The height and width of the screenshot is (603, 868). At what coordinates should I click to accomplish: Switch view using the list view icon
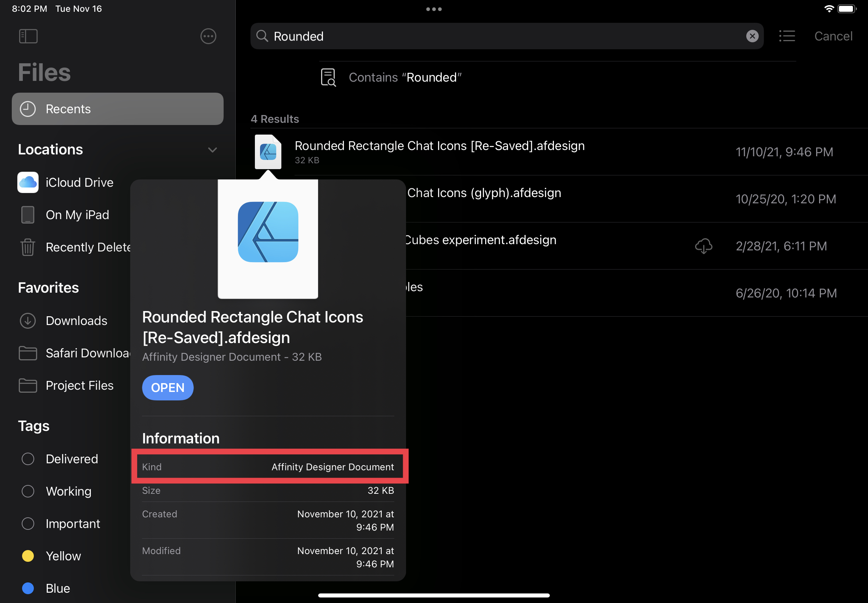click(787, 36)
